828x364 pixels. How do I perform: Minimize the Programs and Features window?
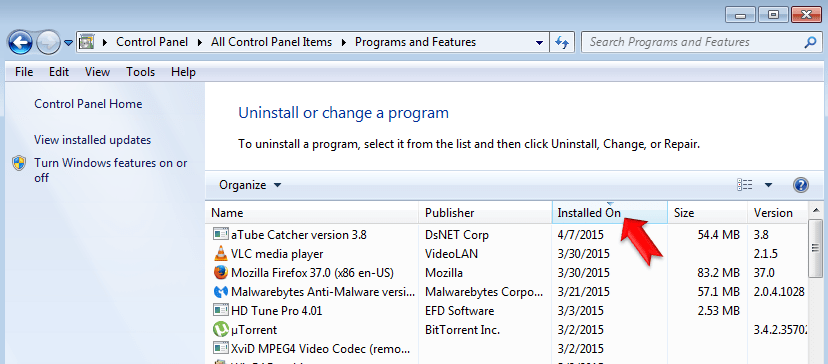point(740,15)
